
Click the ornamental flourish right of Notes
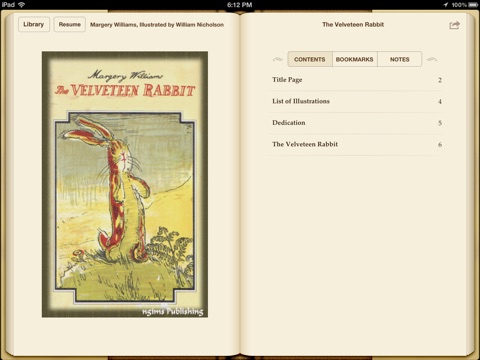(432, 59)
